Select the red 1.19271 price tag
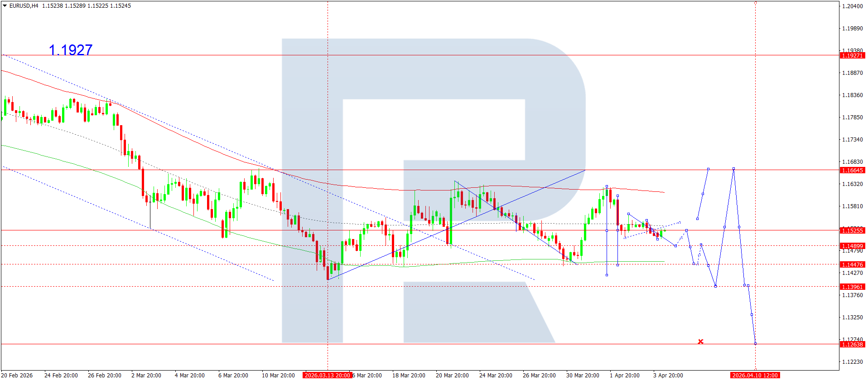This screenshot has height=381, width=868. 852,55
